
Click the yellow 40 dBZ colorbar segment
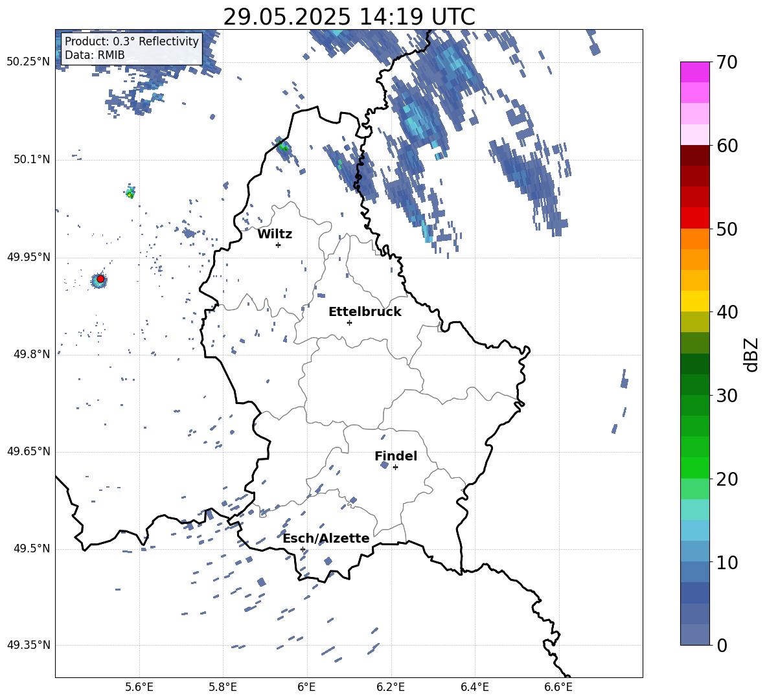tap(694, 301)
